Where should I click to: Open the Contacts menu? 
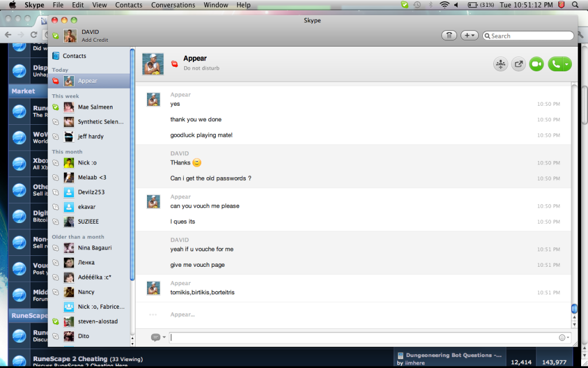(x=129, y=5)
